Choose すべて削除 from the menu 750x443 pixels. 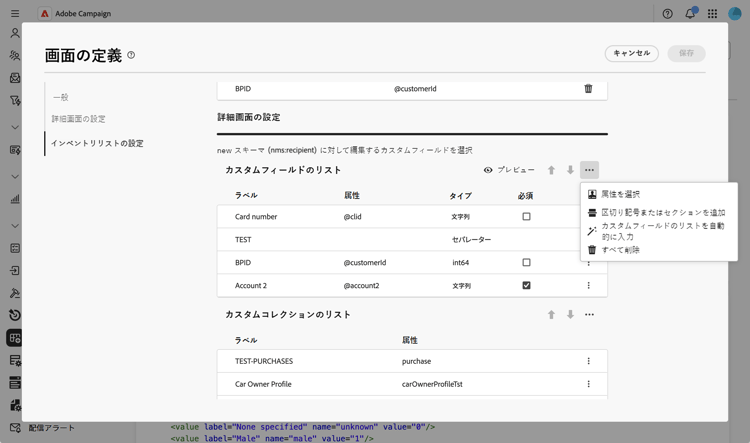tap(659, 250)
